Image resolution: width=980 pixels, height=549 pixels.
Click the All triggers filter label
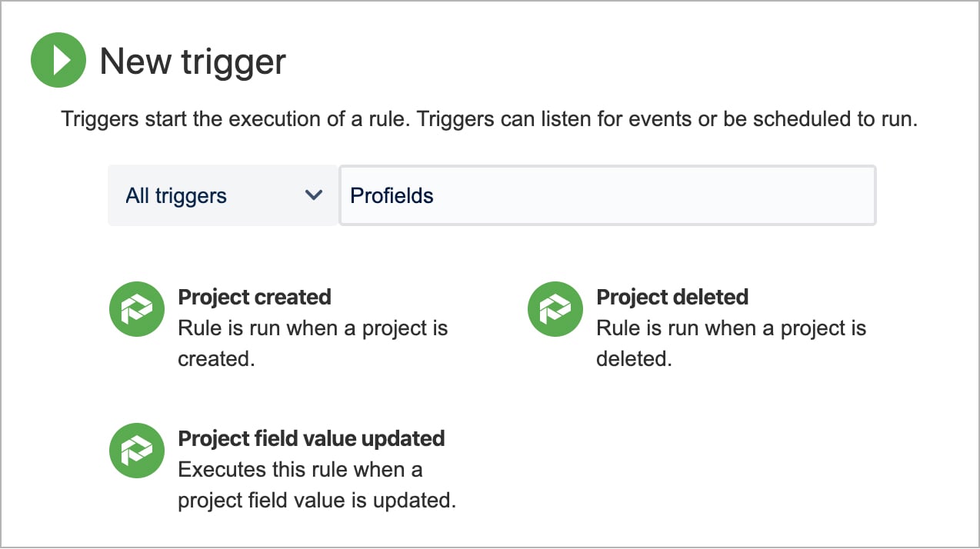click(x=175, y=195)
